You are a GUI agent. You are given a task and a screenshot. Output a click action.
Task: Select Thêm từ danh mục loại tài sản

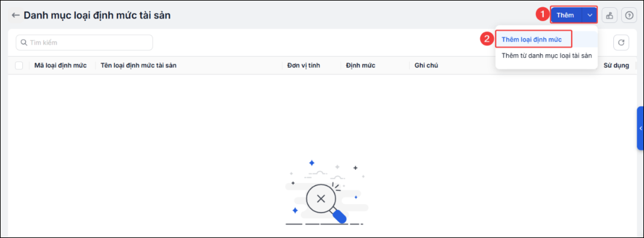click(x=547, y=55)
